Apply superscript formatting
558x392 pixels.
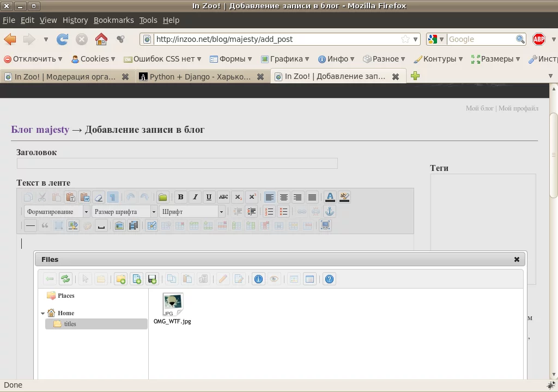(252, 197)
